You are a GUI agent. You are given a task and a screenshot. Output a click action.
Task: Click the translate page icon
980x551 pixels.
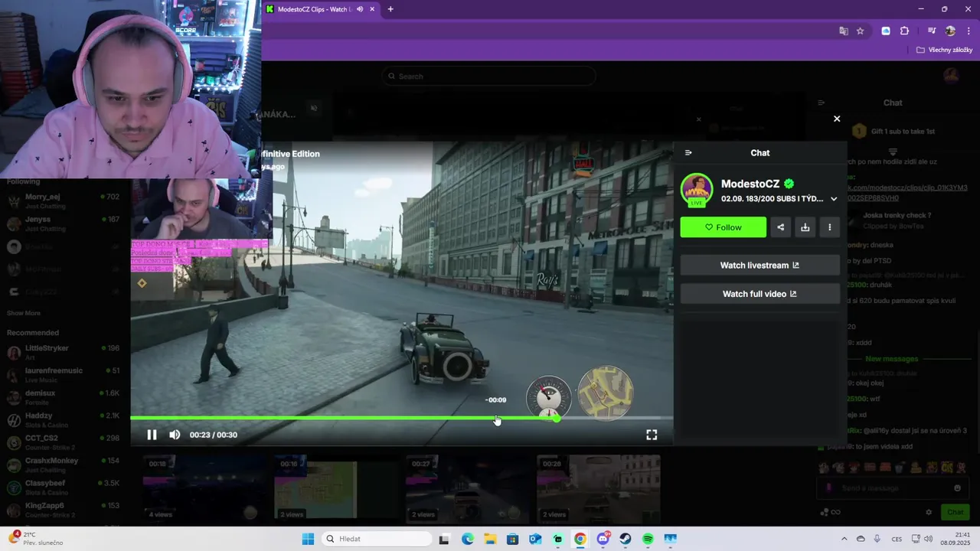click(x=844, y=31)
